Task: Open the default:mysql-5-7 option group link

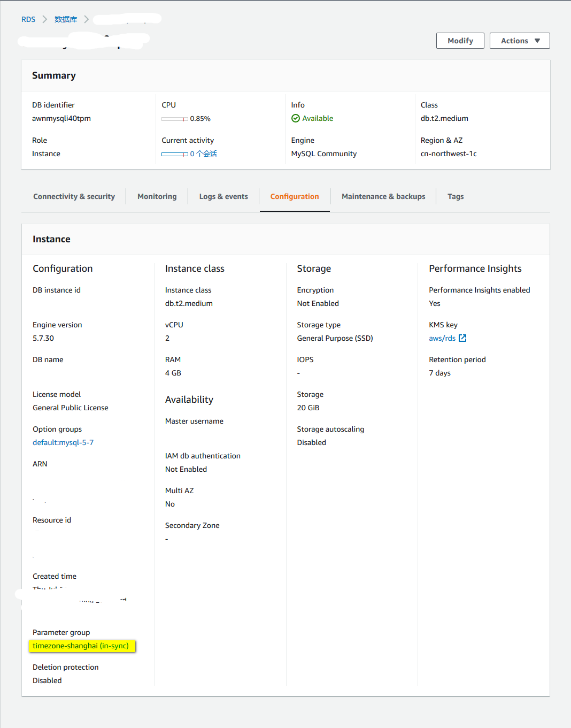Action: pyautogui.click(x=63, y=442)
